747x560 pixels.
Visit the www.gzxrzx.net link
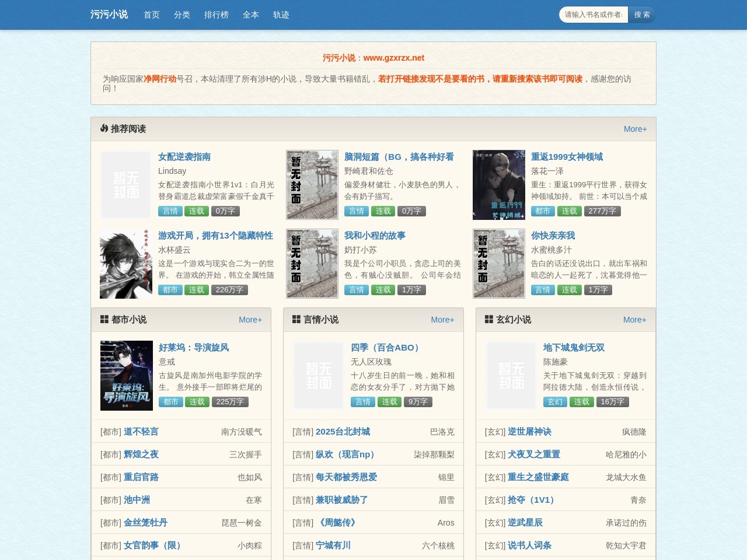click(x=393, y=58)
